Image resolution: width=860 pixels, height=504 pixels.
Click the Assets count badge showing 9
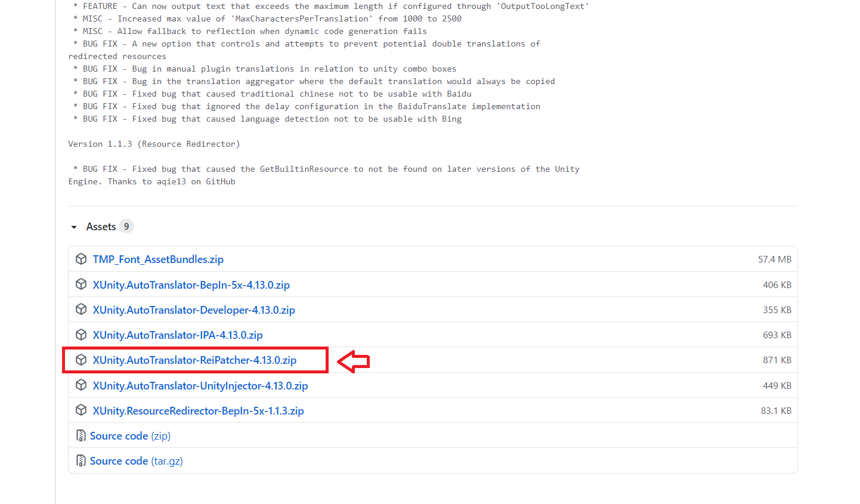(x=126, y=227)
